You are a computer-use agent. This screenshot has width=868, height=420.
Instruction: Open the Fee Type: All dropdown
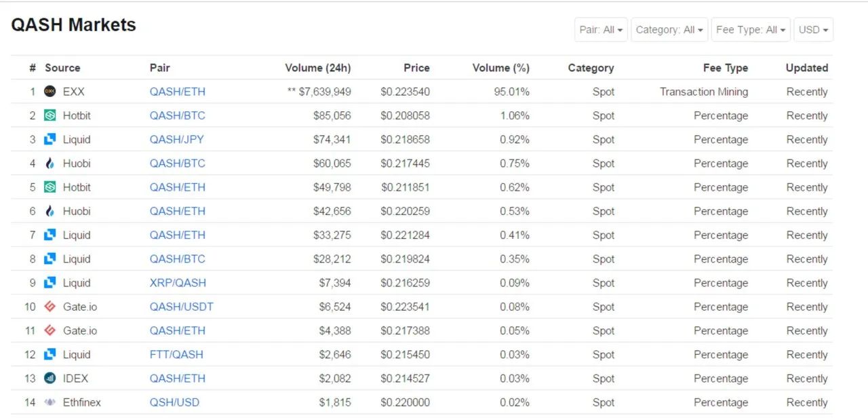pos(751,30)
